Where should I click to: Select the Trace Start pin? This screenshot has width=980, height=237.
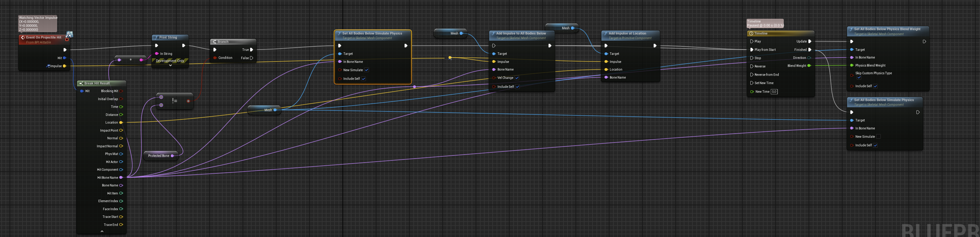click(121, 217)
